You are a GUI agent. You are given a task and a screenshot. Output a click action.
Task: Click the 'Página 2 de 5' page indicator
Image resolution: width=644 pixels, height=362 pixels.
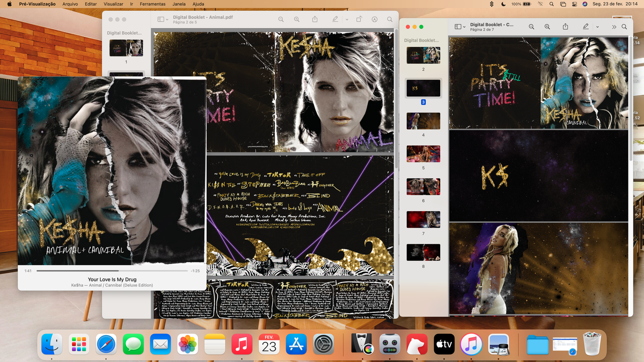tap(185, 23)
